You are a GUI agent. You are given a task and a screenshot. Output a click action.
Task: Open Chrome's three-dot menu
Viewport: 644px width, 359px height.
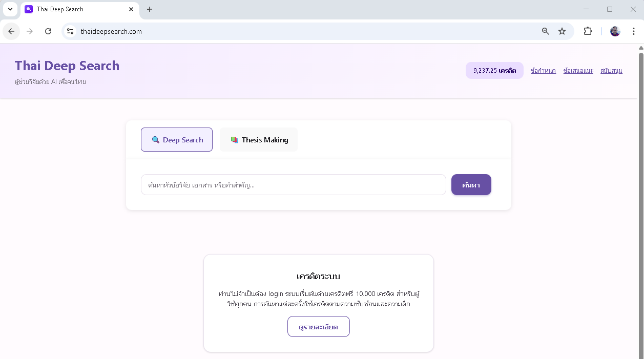point(634,31)
